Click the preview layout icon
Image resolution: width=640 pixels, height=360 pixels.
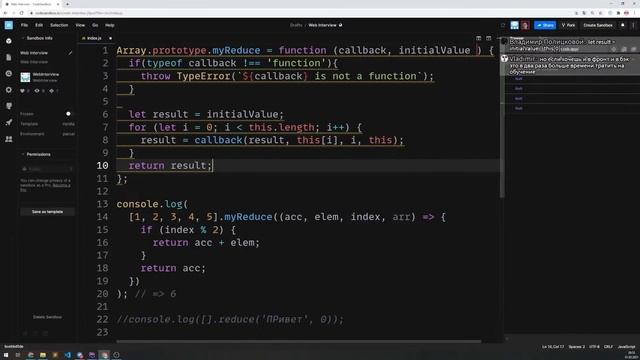click(489, 38)
